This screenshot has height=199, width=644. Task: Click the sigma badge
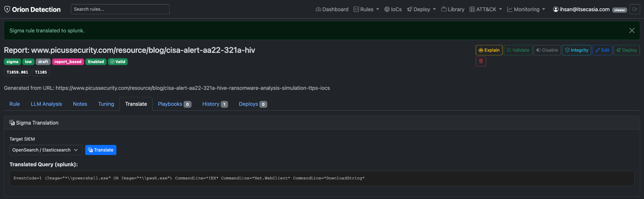pos(13,62)
